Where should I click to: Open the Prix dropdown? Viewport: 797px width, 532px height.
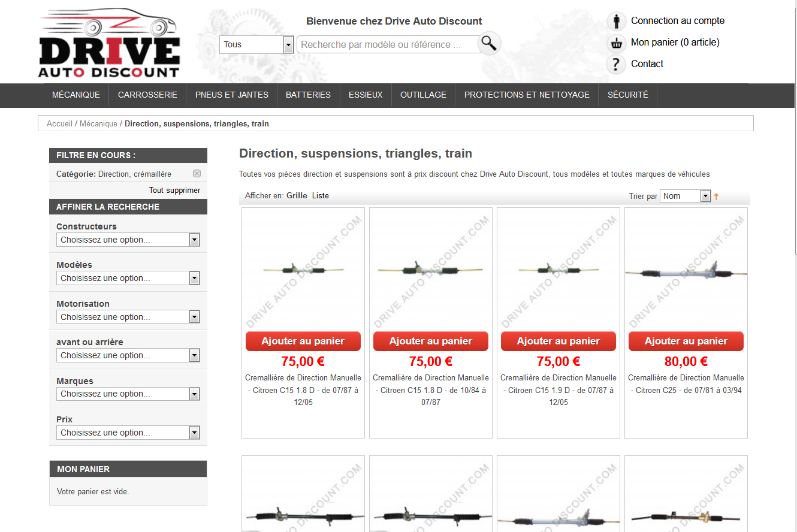128,433
